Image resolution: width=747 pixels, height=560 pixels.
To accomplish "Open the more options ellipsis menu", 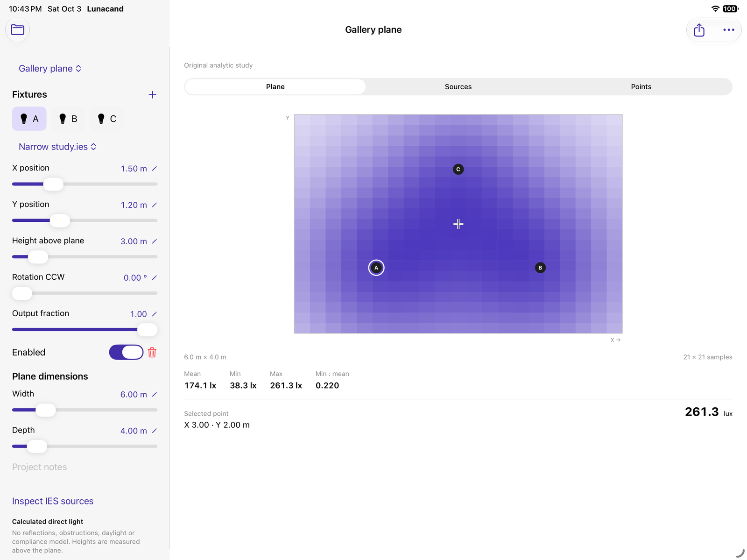I will click(x=728, y=30).
